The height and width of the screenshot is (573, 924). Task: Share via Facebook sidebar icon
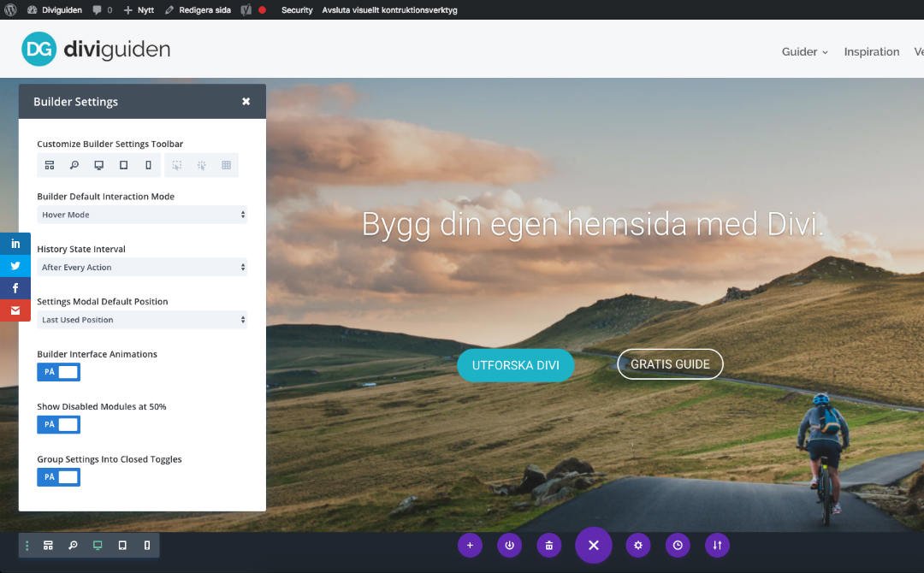[15, 288]
